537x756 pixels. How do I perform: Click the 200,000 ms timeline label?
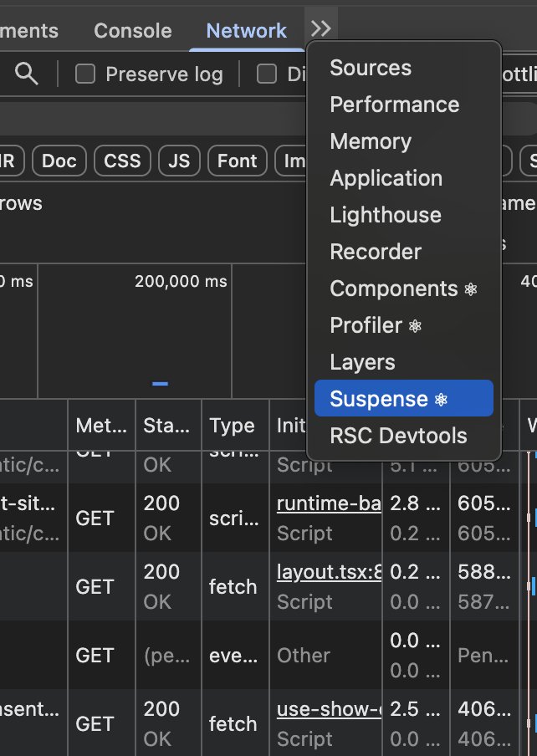[181, 281]
